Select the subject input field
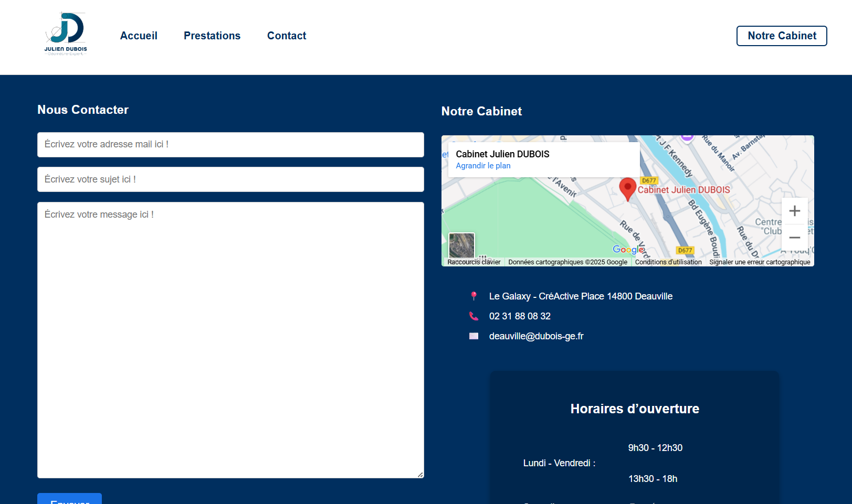This screenshot has width=852, height=504. 230,179
